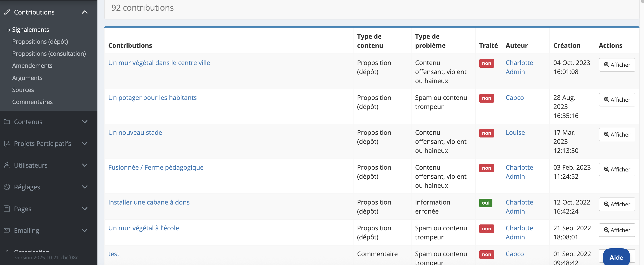644x265 pixels.
Task: Click the Emailing envelope icon
Action: point(7,230)
